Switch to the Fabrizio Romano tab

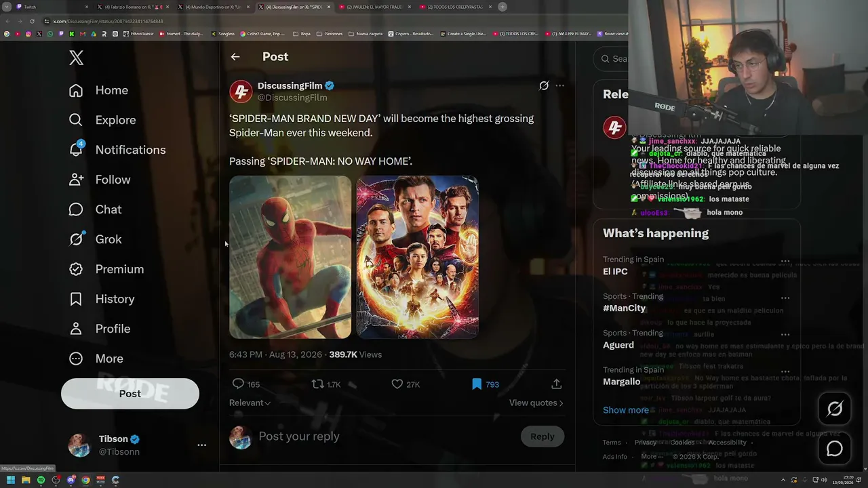[x=134, y=7]
